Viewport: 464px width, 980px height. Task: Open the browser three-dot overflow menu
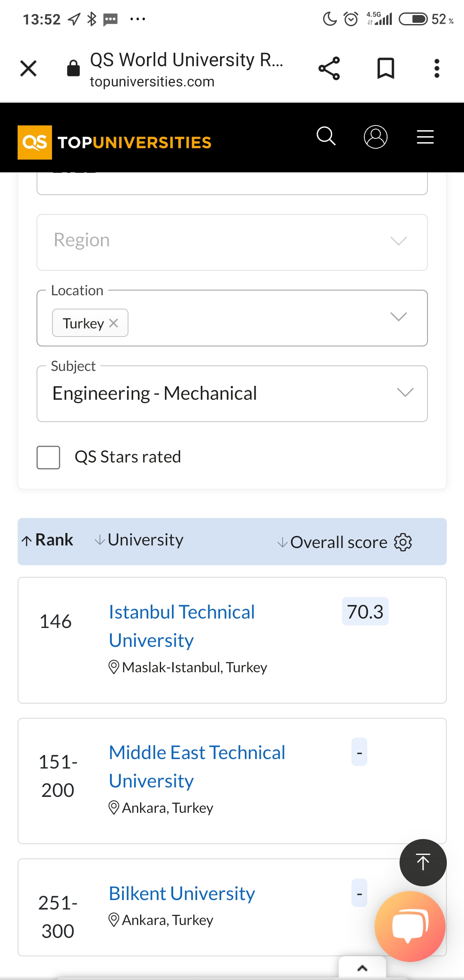437,68
